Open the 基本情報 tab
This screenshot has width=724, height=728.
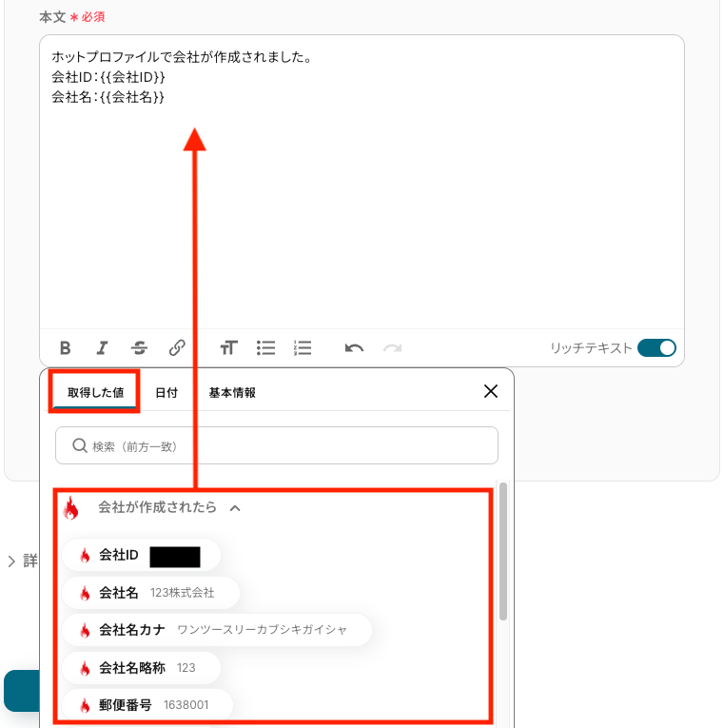pyautogui.click(x=232, y=393)
